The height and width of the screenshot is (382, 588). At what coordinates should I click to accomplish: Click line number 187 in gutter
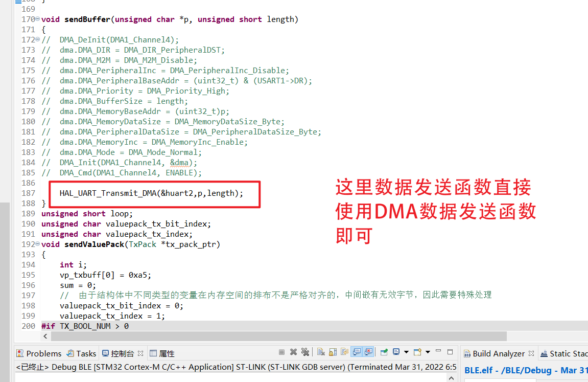[28, 193]
